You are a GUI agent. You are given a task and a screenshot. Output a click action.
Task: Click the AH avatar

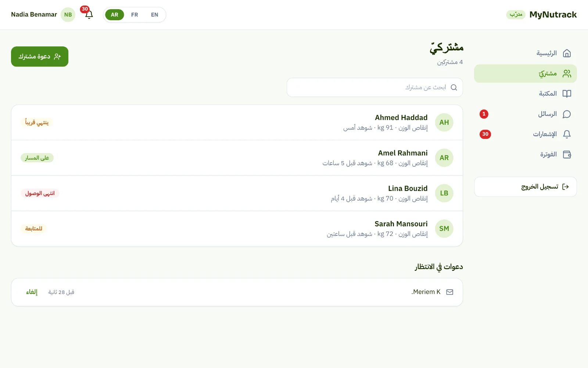[x=444, y=123]
